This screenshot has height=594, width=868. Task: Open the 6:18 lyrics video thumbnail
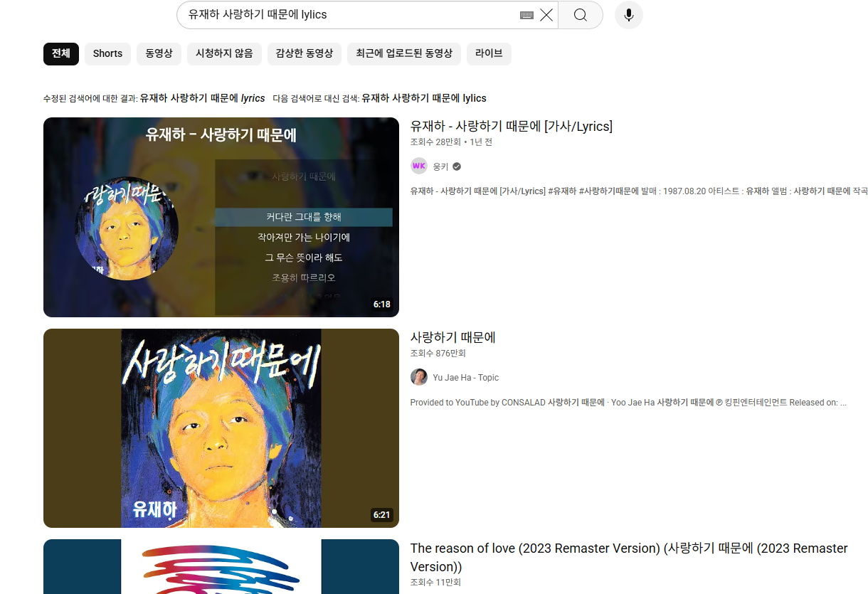click(x=221, y=217)
